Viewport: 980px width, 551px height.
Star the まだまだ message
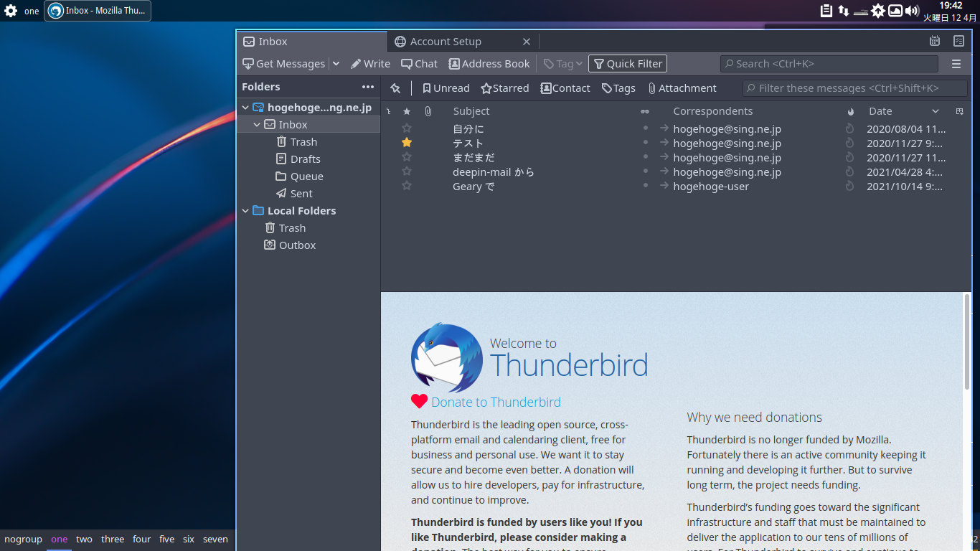click(x=407, y=157)
